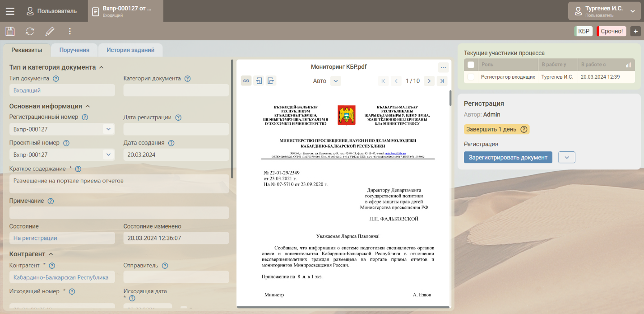Viewport: 644px width, 314px height.
Task: Collapse the Основная информация section
Action: (x=88, y=107)
